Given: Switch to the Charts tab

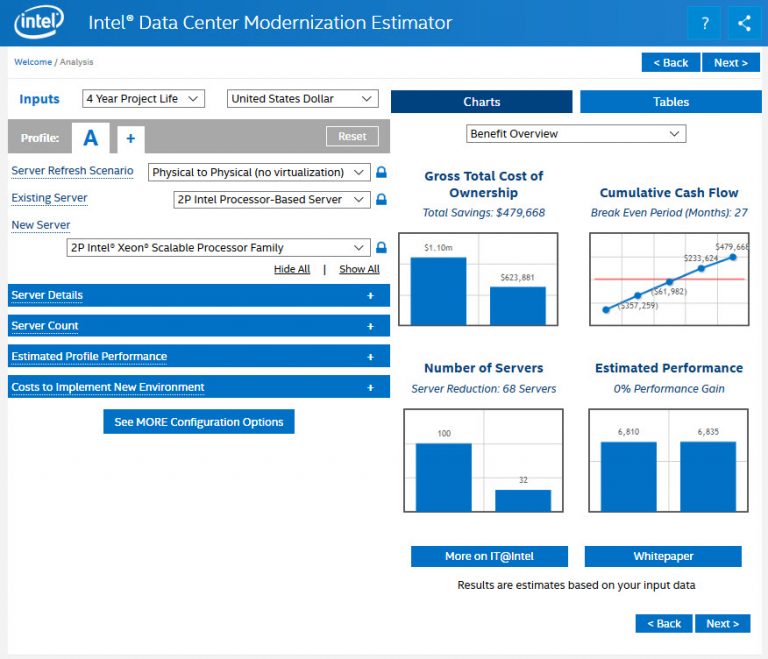Looking at the screenshot, I should [481, 101].
